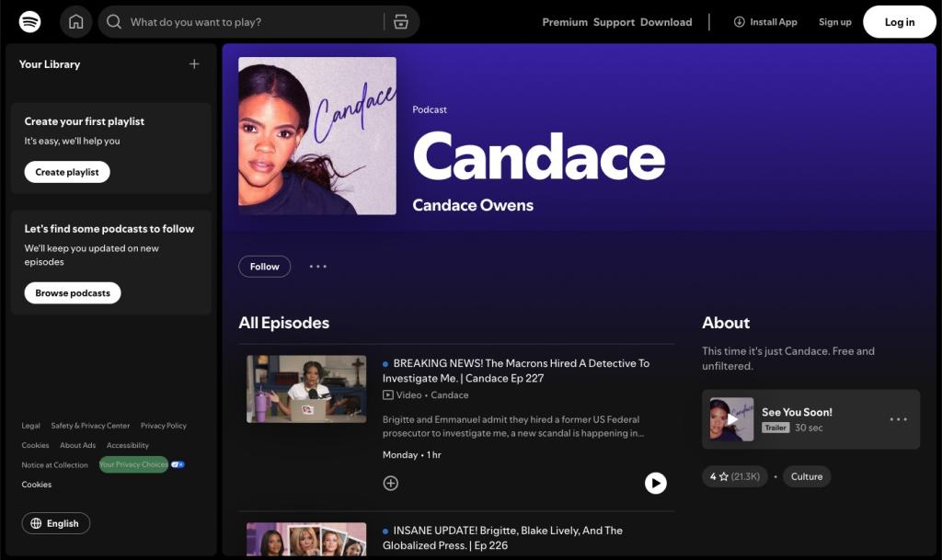The height and width of the screenshot is (560, 942).
Task: Open the English language selector
Action: tap(56, 523)
